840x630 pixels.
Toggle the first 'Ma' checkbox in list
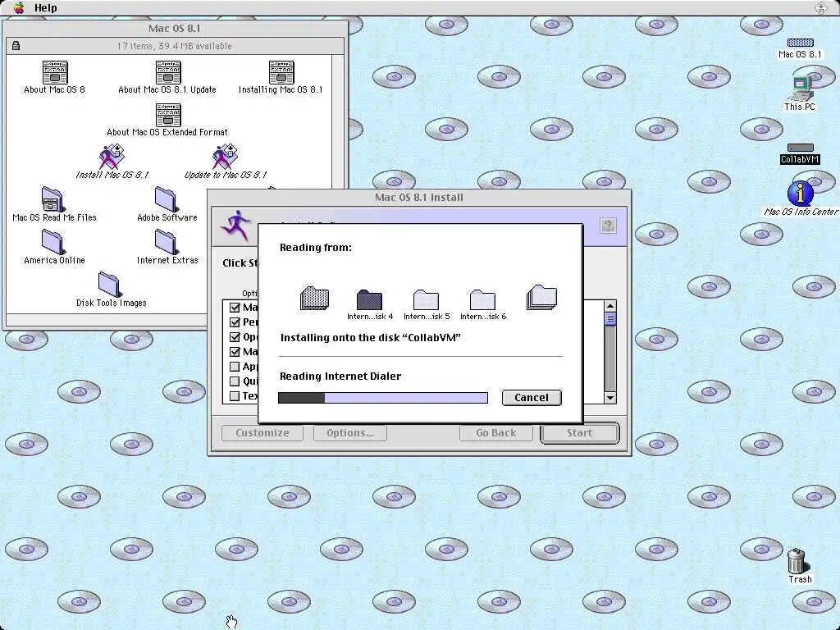[x=235, y=308]
